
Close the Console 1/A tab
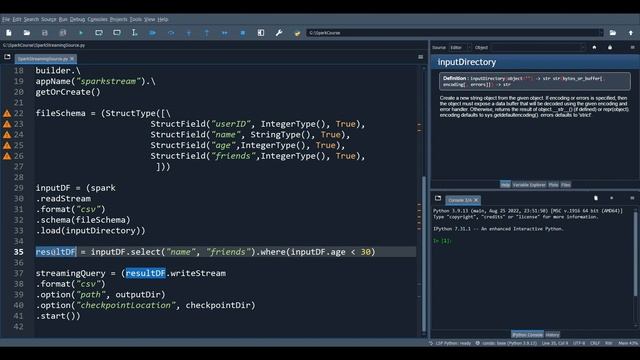coord(476,200)
